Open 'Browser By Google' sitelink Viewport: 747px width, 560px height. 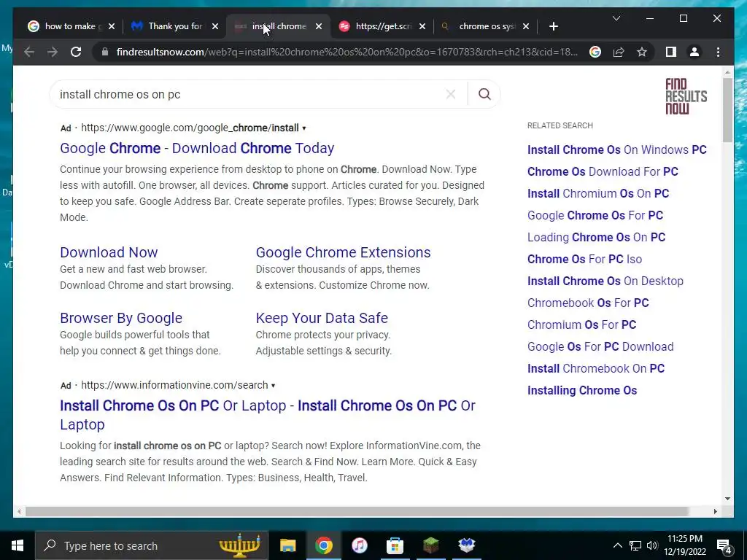121,318
